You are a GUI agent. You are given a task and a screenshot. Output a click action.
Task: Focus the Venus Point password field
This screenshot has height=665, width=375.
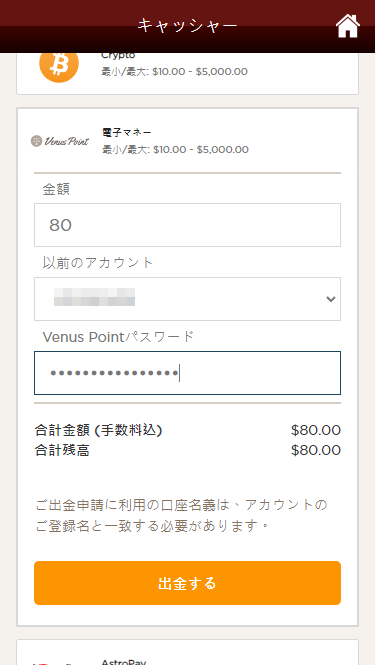[187, 373]
